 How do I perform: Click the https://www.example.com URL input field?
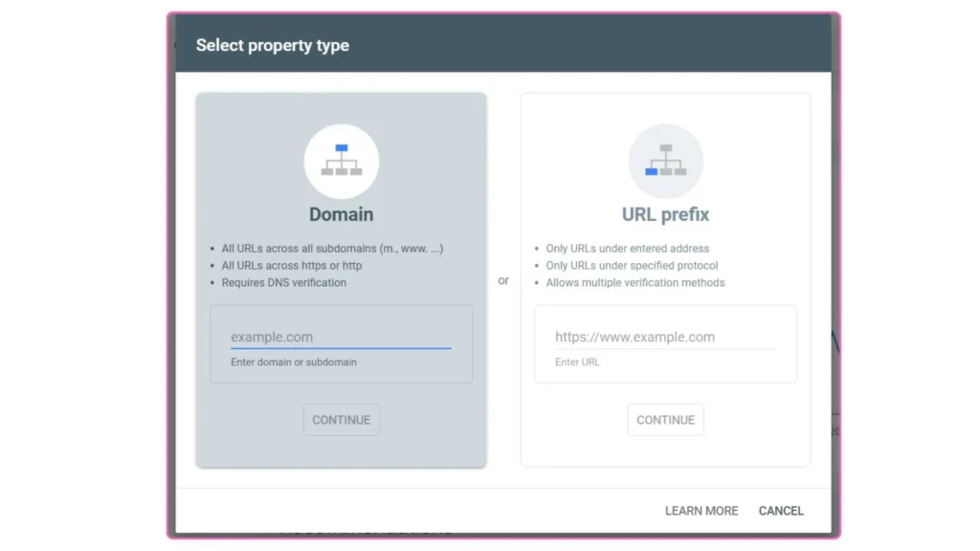(664, 337)
